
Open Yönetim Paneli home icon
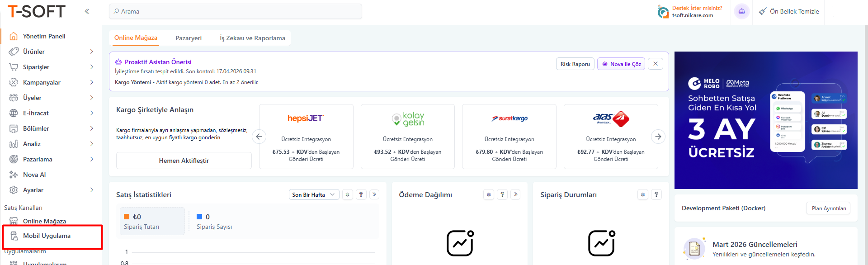click(14, 36)
